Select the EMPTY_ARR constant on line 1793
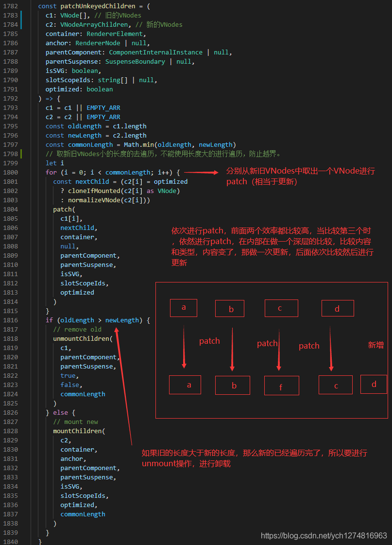The width and height of the screenshot is (392, 545). coord(103,108)
